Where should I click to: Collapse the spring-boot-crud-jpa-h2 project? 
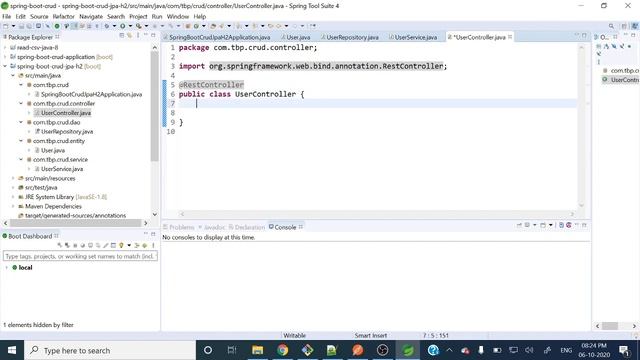5,66
